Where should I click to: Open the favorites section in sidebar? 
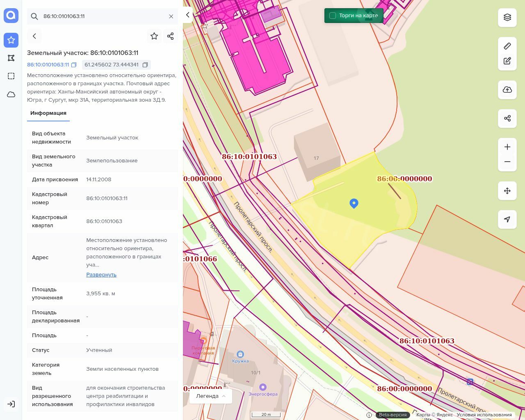pos(11,40)
